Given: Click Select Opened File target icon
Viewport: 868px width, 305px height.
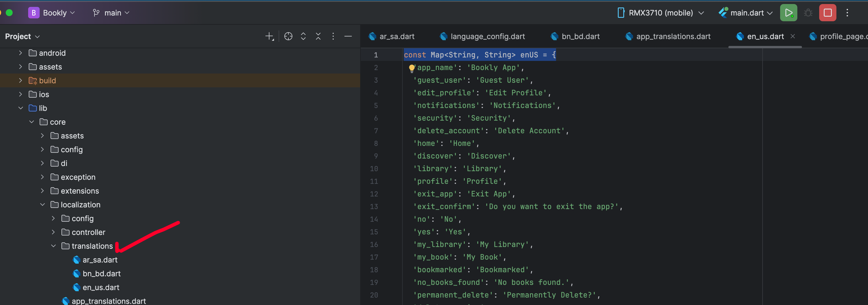Looking at the screenshot, I should [x=288, y=36].
